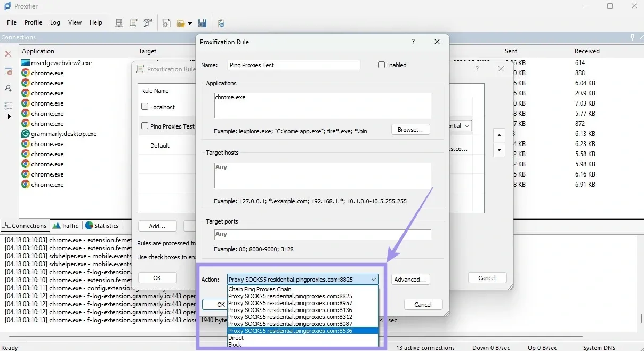
Task: Click the grammarly.desktop.exe application icon
Action: tap(26, 134)
